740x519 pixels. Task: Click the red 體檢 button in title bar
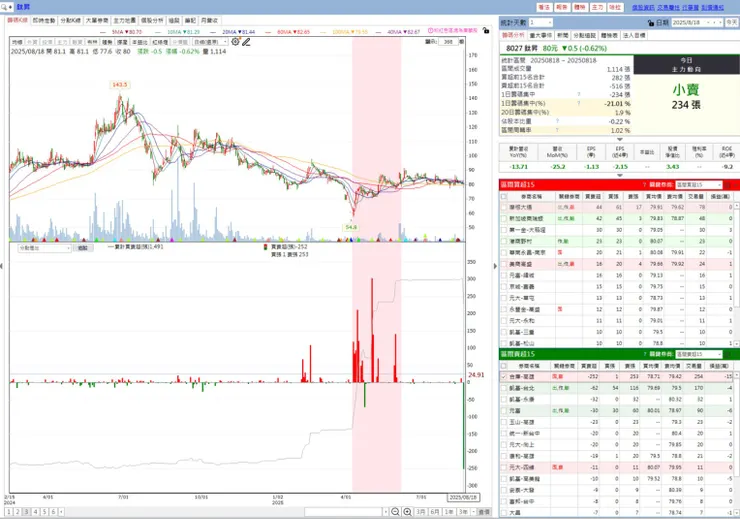click(x=580, y=8)
